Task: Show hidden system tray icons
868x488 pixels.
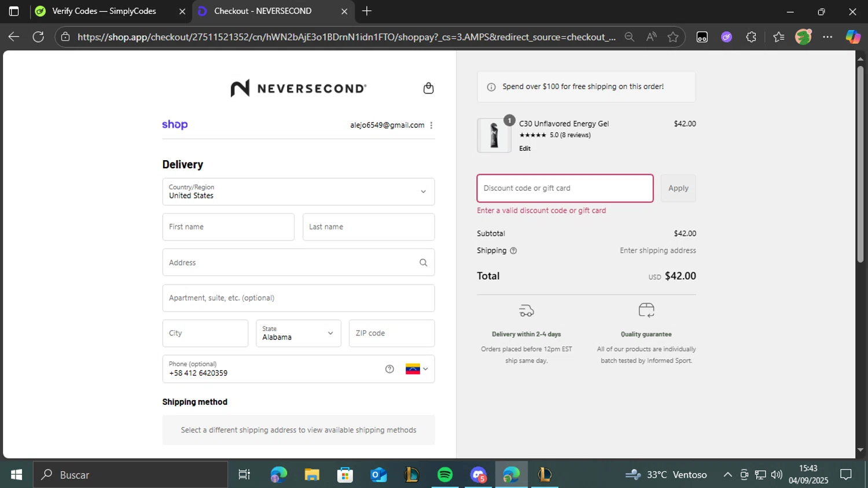Action: (x=727, y=475)
